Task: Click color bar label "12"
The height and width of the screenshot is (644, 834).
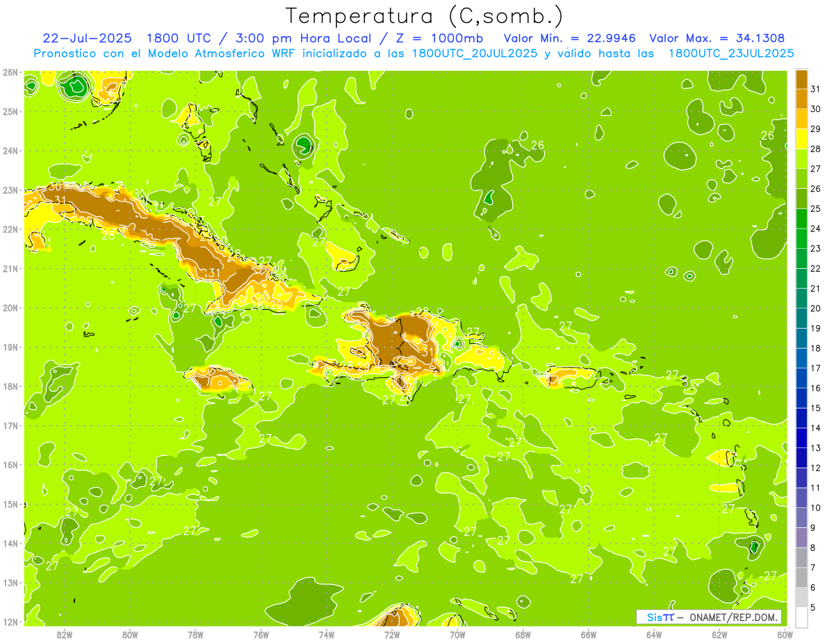Action: [816, 468]
